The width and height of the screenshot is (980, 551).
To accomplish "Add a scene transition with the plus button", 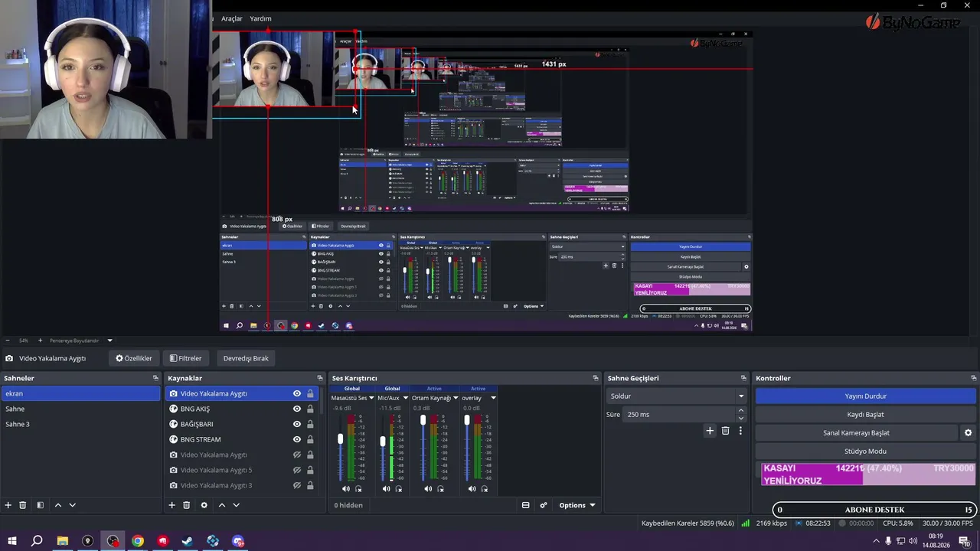I will [710, 431].
